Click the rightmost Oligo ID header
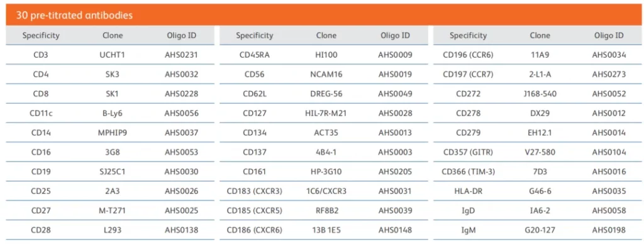 (x=609, y=36)
